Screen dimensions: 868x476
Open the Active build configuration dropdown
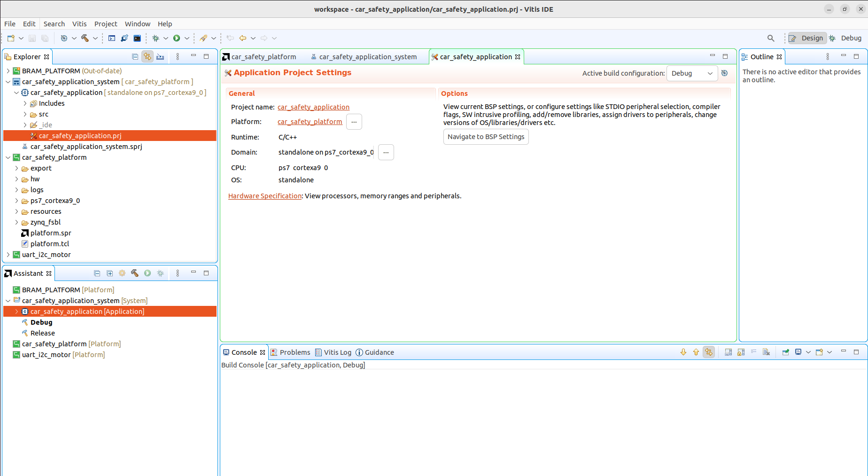coord(692,73)
